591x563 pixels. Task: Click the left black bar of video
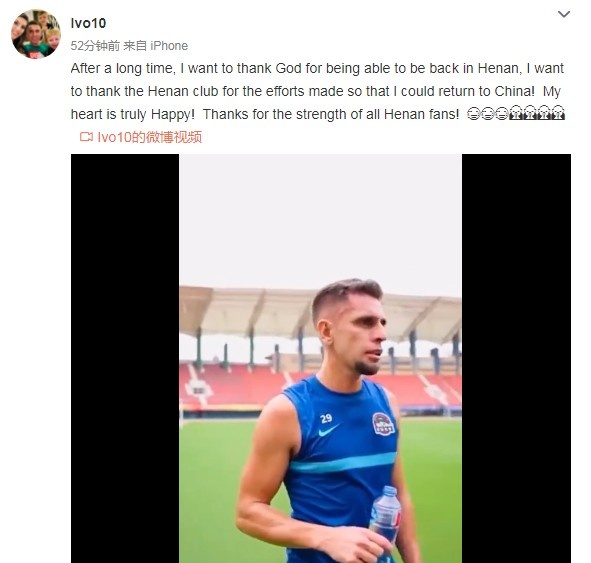(125, 358)
